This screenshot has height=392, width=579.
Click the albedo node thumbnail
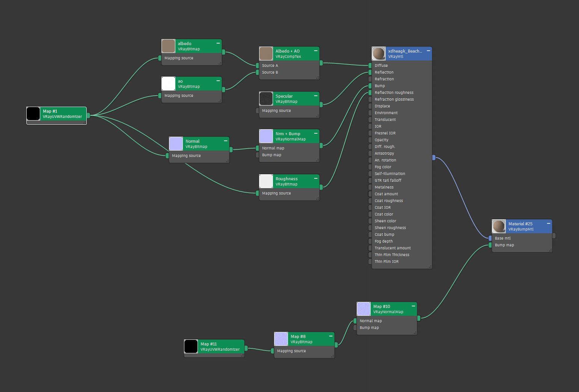click(168, 46)
